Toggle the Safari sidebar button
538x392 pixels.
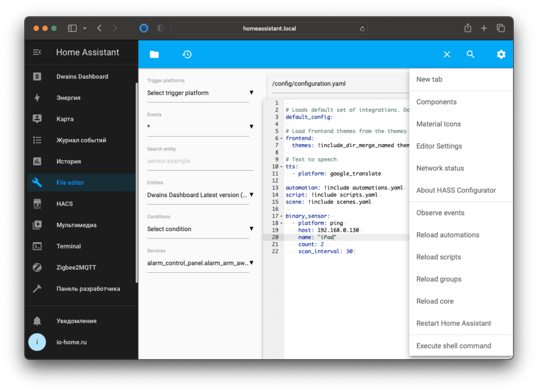(72, 28)
